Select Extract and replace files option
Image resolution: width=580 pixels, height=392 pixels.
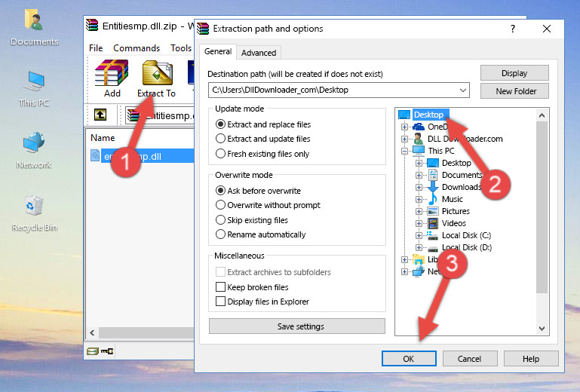pos(263,124)
